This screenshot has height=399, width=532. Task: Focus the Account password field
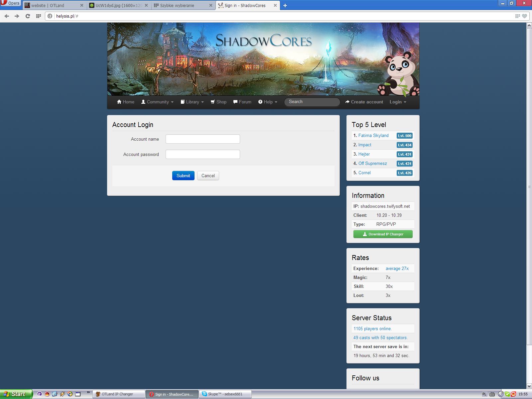click(203, 154)
